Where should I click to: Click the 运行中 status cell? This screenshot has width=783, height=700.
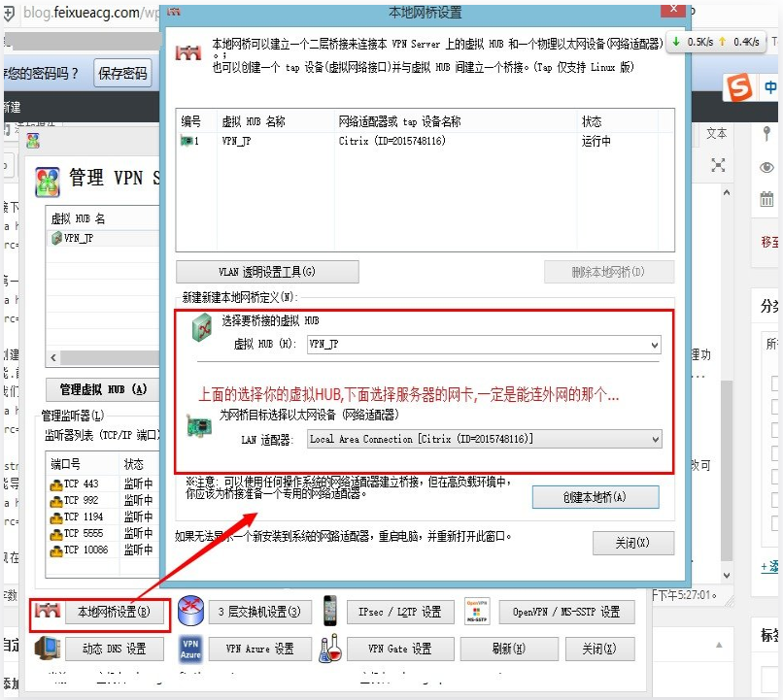596,141
